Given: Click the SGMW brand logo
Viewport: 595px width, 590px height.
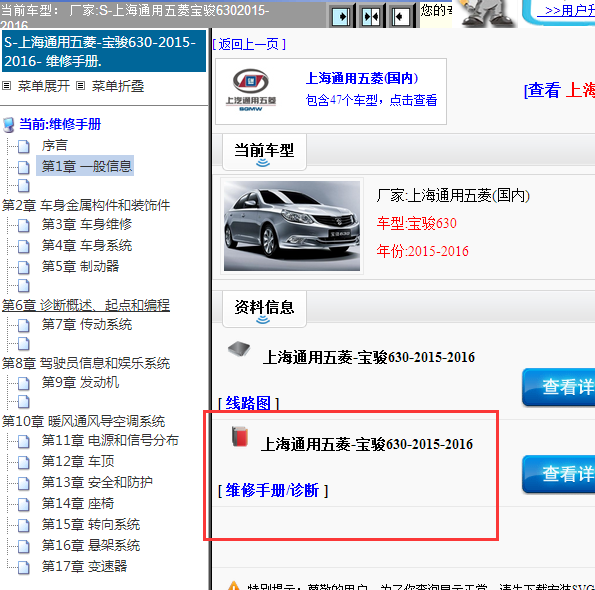Looking at the screenshot, I should pos(251,90).
